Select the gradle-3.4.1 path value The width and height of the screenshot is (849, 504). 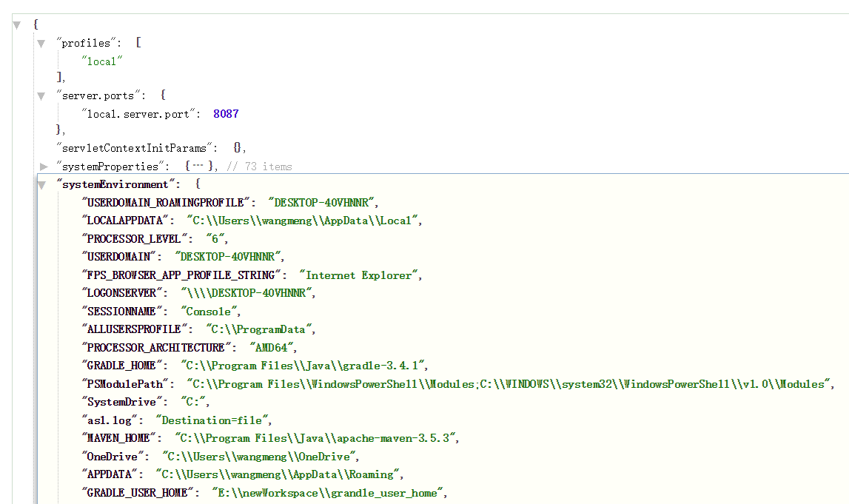(302, 366)
